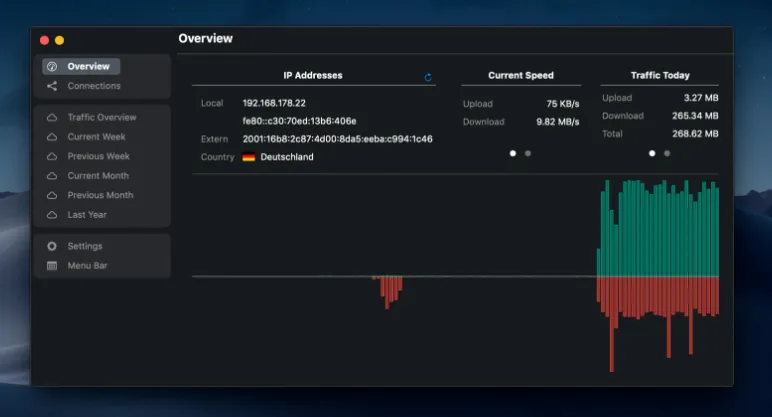
Task: Click the cloud icon beside Traffic Overview
Action: (x=52, y=117)
